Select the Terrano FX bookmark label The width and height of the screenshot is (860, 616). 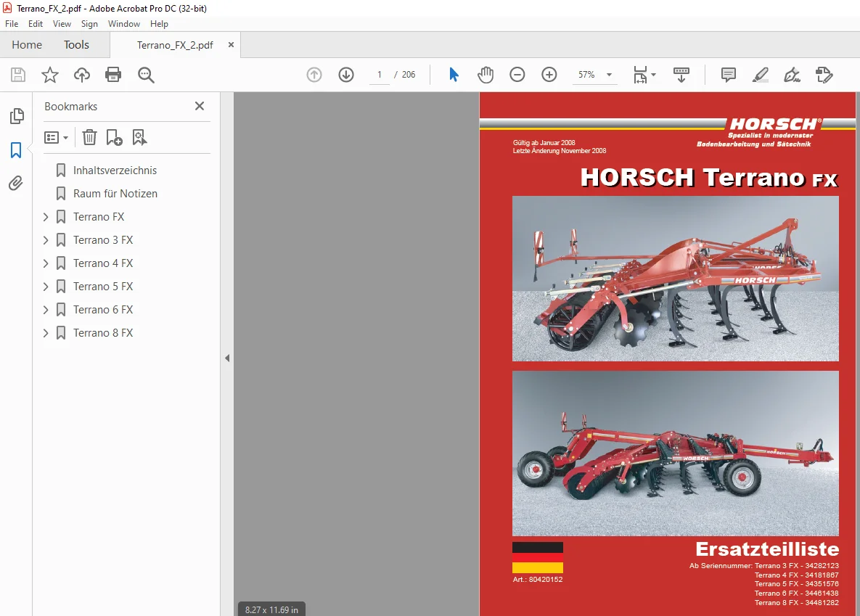[99, 217]
